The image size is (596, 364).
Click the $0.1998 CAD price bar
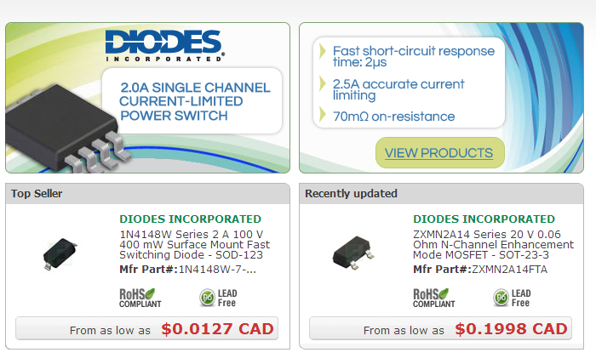440,328
